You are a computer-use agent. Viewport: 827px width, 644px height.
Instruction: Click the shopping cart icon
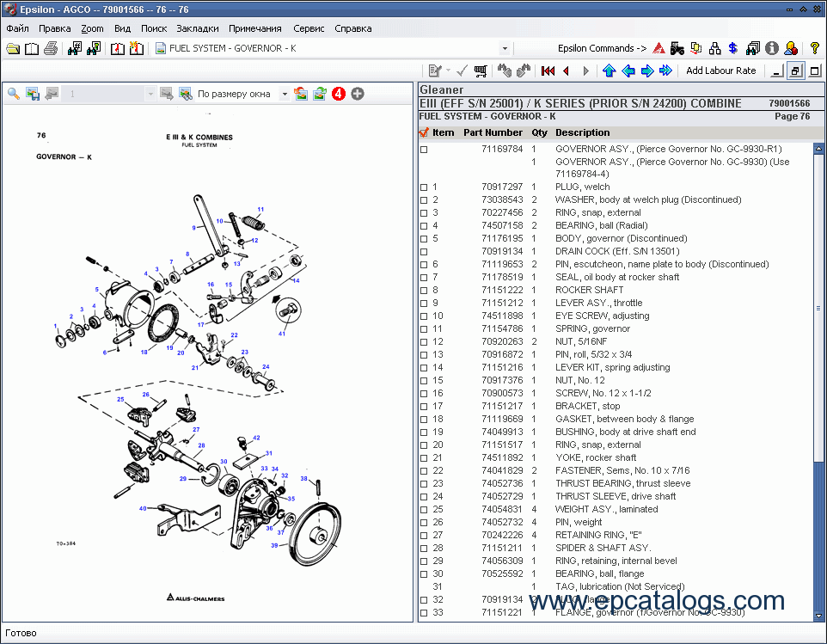[481, 71]
